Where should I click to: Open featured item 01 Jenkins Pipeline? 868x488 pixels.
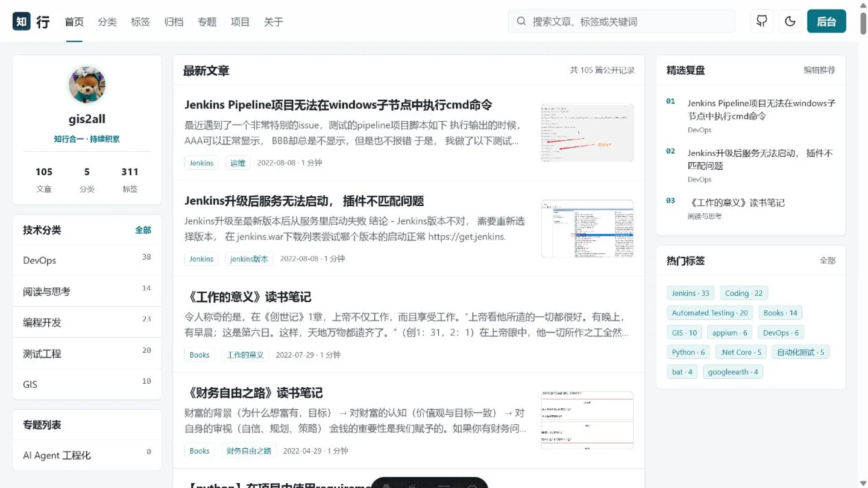[761, 110]
